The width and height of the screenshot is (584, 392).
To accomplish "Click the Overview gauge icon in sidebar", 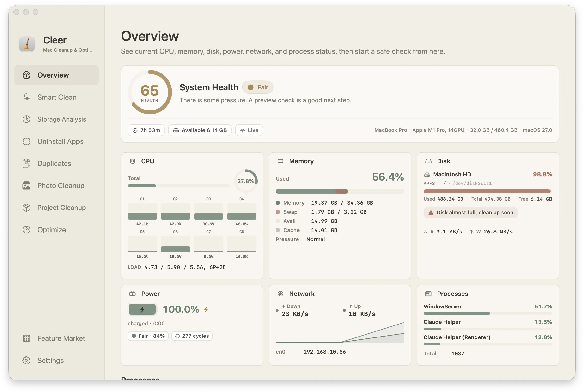I will click(26, 75).
